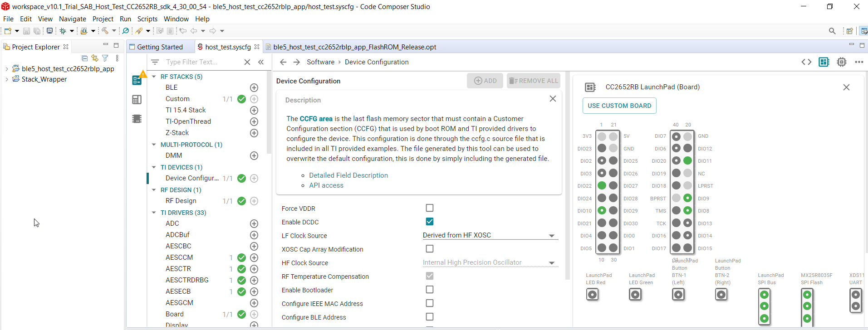Screen dimensions: 868x330
Task: Expand the ble5_host_test_cc2652rblp_app project
Action: click(7, 69)
